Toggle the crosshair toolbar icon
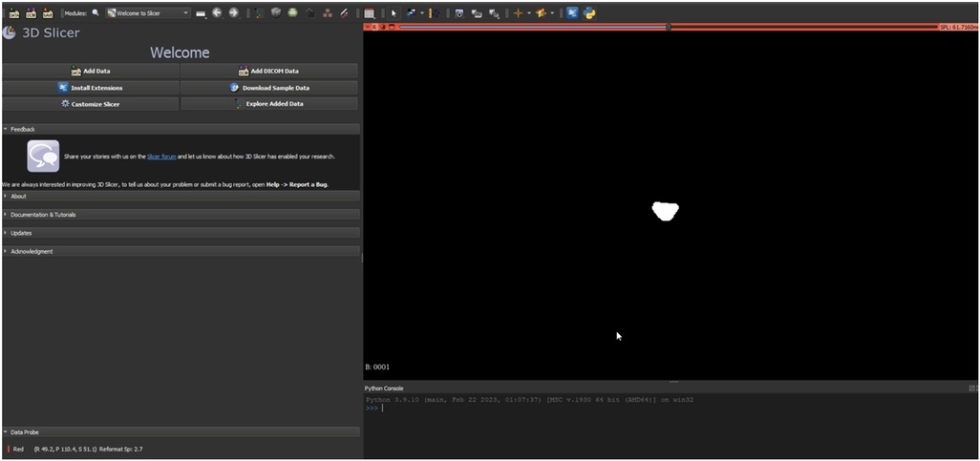 coord(518,13)
